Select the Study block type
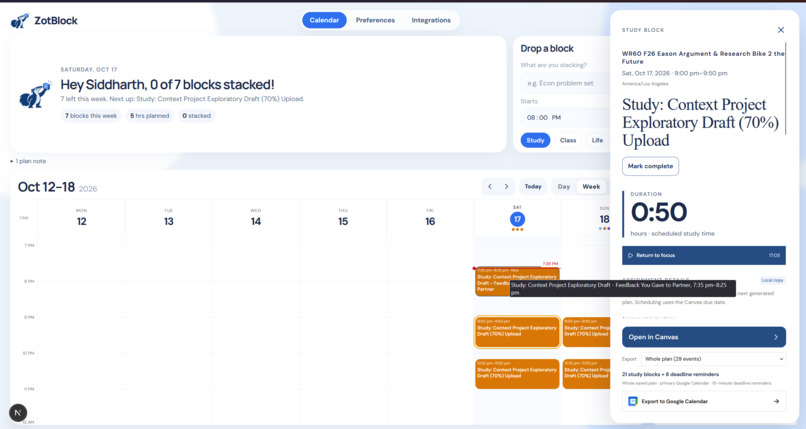This screenshot has height=429, width=806. tap(535, 140)
